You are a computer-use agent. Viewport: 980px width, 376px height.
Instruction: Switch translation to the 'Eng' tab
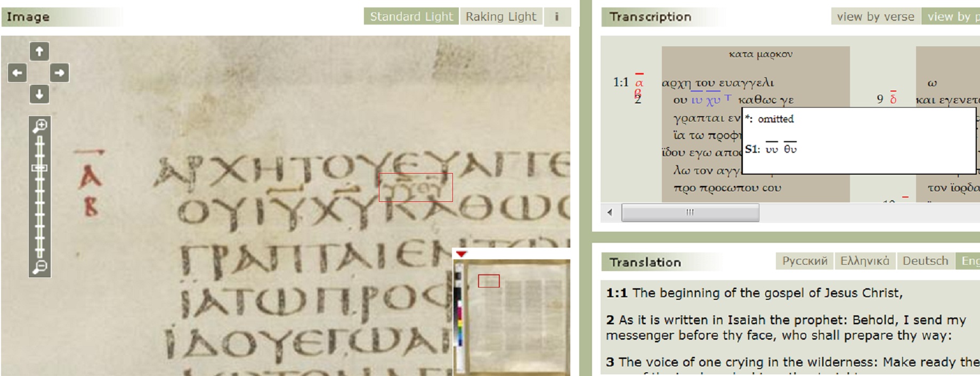968,261
